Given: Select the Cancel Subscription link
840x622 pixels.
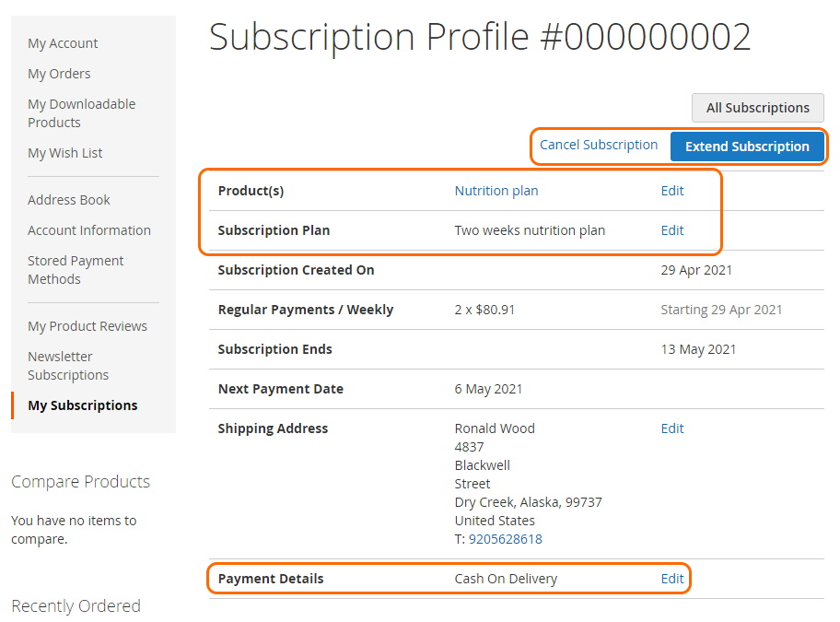Looking at the screenshot, I should (x=599, y=145).
